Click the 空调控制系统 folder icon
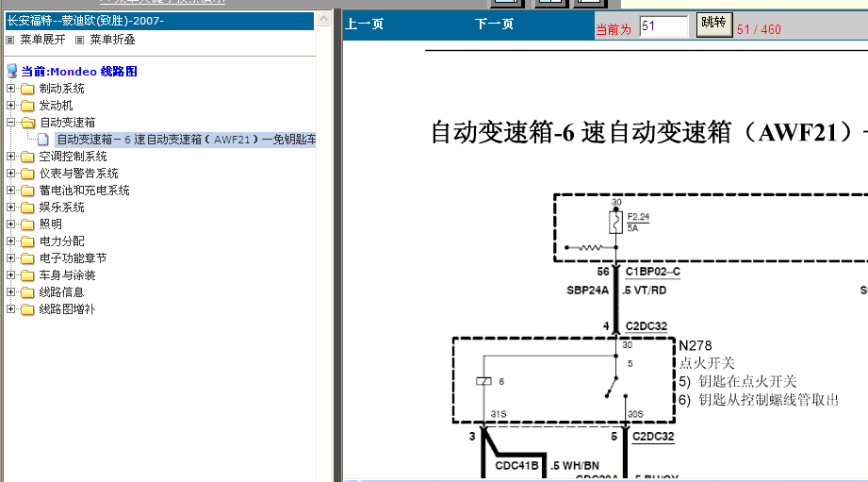This screenshot has height=482, width=868. 27,157
